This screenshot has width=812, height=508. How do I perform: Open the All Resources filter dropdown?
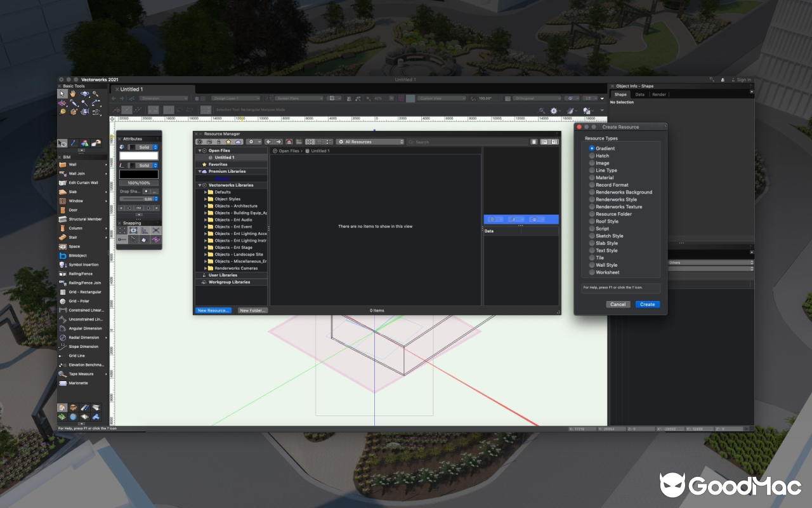(x=370, y=142)
